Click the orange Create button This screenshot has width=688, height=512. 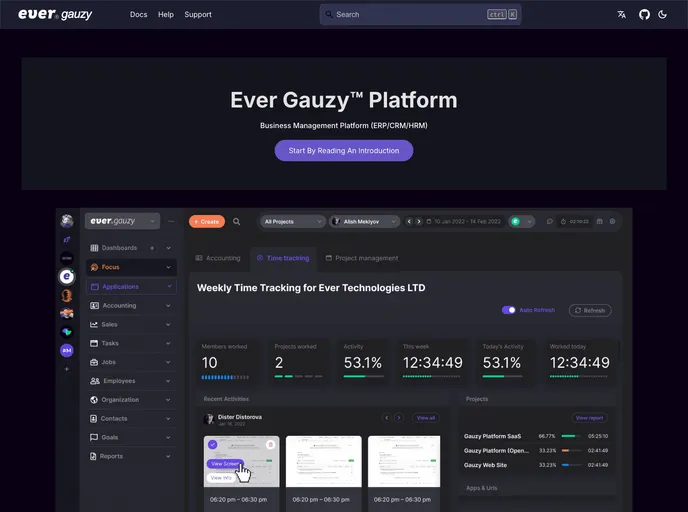tap(207, 222)
